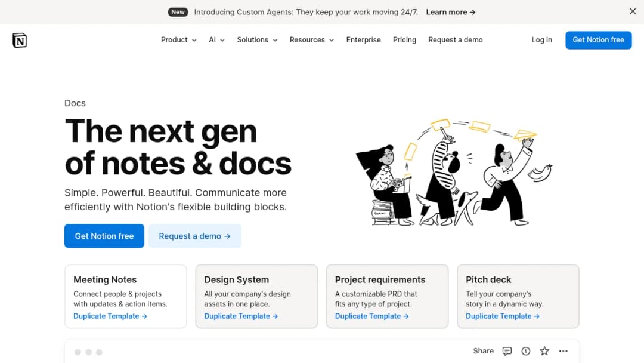Open the comments icon beside Share
644x363 pixels.
507,351
